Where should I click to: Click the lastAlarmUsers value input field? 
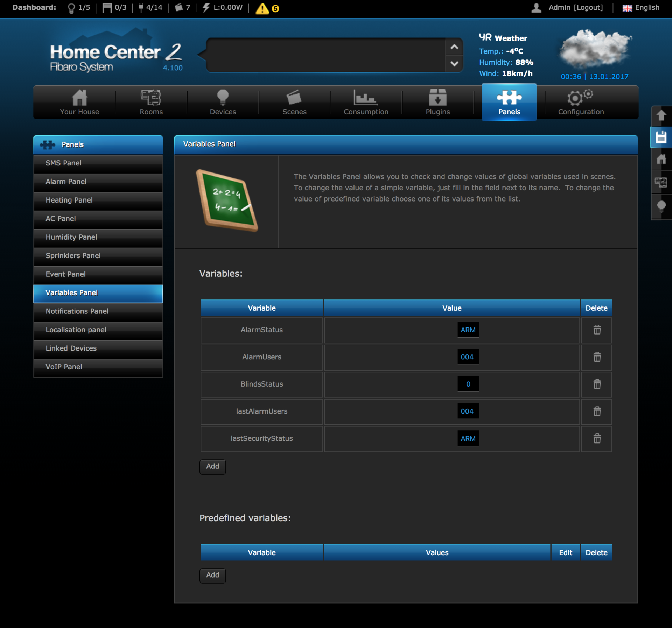468,411
